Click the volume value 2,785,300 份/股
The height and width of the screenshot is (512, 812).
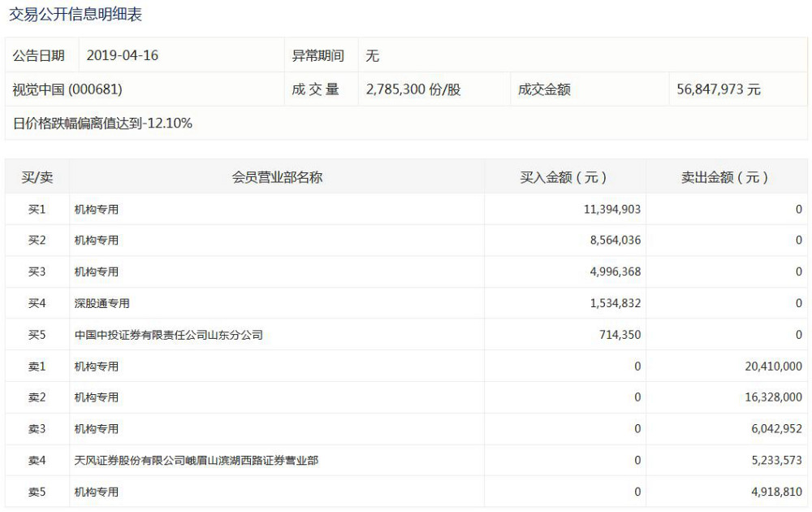point(413,89)
